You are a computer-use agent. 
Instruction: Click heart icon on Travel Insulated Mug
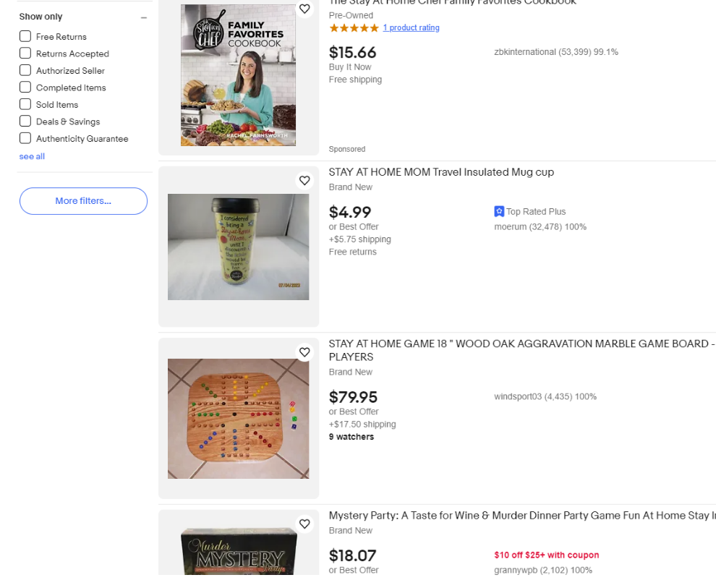pos(304,181)
